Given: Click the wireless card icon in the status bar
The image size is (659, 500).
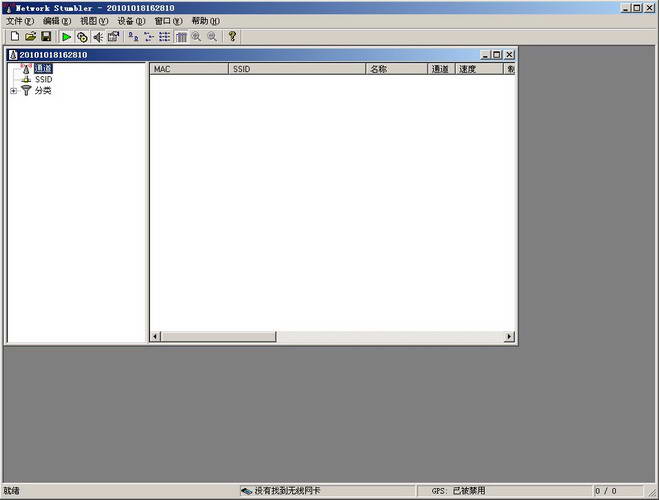Looking at the screenshot, I should [x=247, y=491].
